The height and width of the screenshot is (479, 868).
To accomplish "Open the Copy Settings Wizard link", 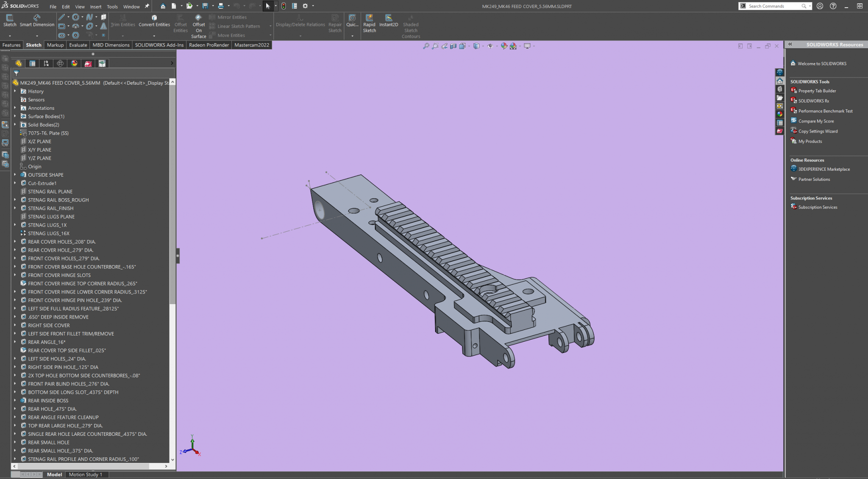I will pyautogui.click(x=818, y=131).
